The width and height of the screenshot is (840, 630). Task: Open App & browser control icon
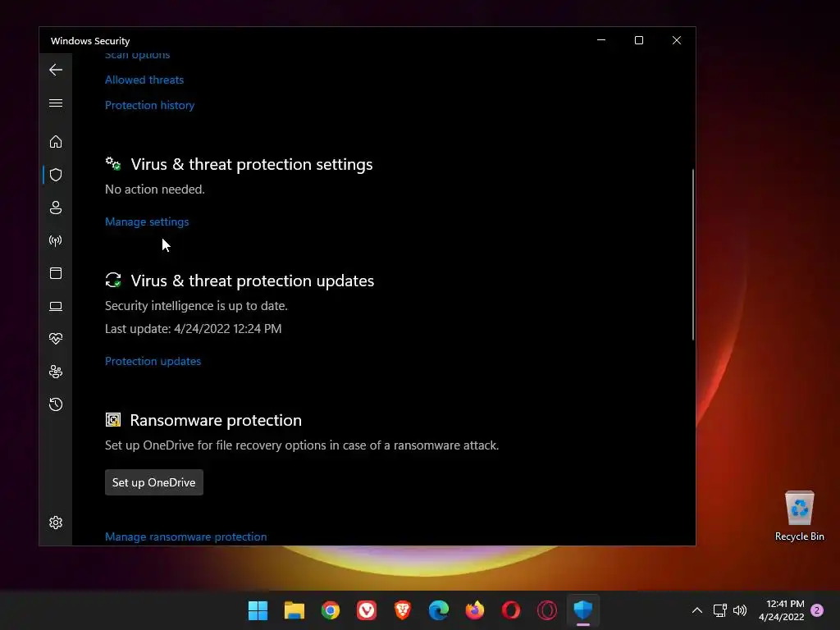[x=56, y=273]
